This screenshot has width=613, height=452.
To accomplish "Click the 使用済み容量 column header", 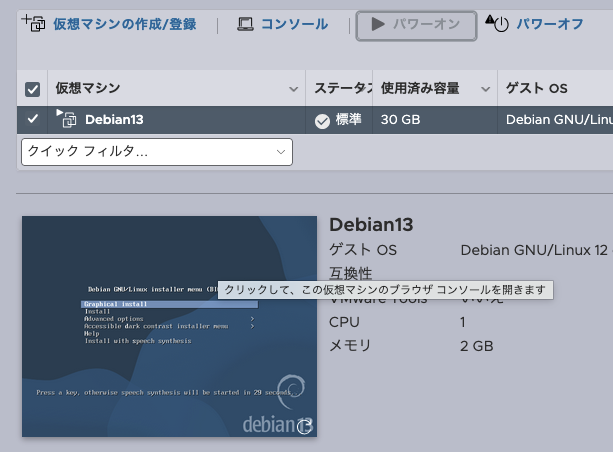I will coord(420,88).
